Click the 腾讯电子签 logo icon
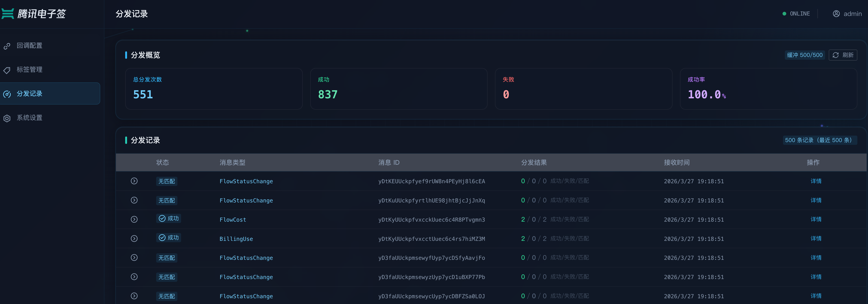Screen dimensions: 868x304 coord(8,13)
